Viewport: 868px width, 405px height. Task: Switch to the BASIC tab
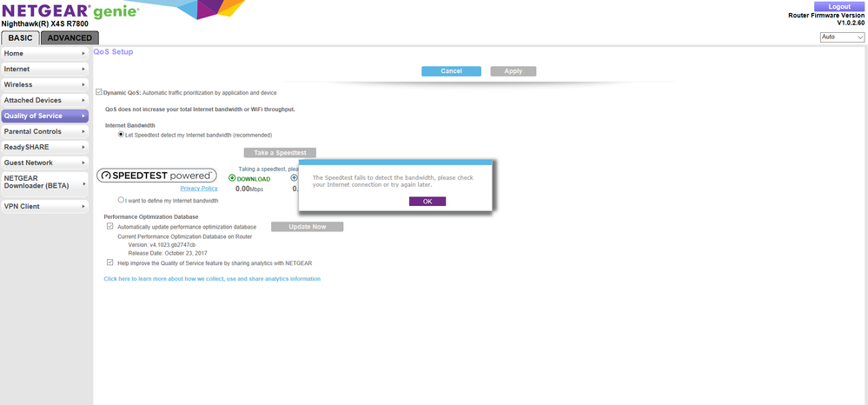[21, 37]
